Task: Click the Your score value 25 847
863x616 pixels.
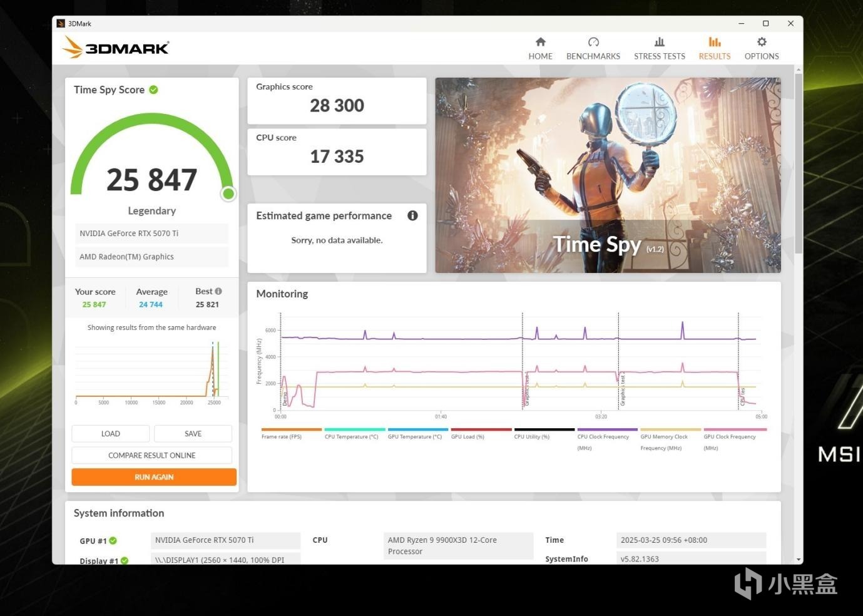Action: [x=94, y=305]
